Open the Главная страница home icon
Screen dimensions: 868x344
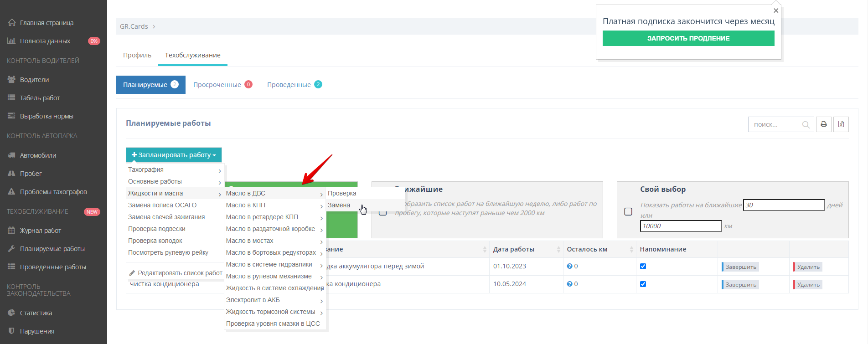[x=12, y=22]
